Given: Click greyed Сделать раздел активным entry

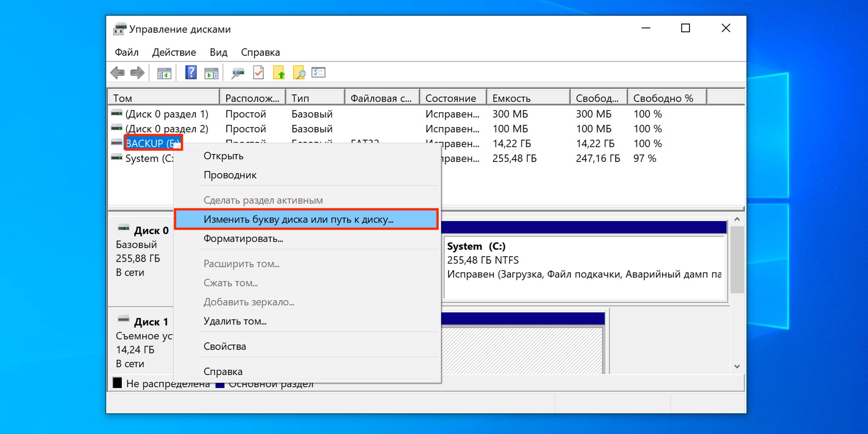Looking at the screenshot, I should click(307, 200).
